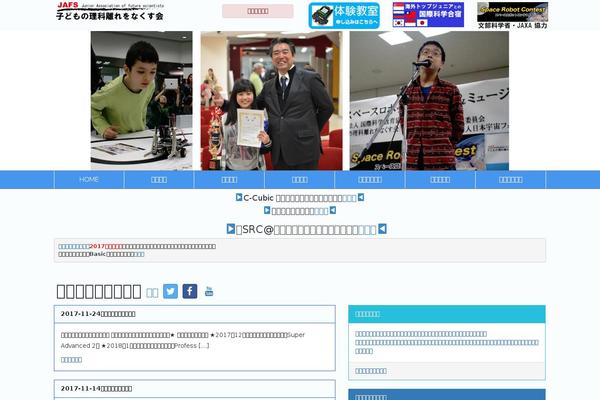Viewport: 600px width, 400px height.
Task: Open the Space Robot Contest banner
Action: coord(512,15)
